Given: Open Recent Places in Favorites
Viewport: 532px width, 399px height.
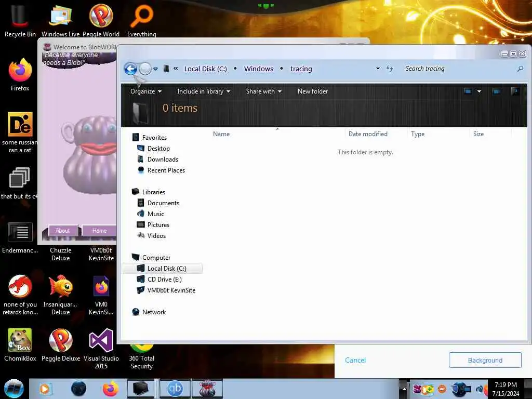Looking at the screenshot, I should coord(161,170).
